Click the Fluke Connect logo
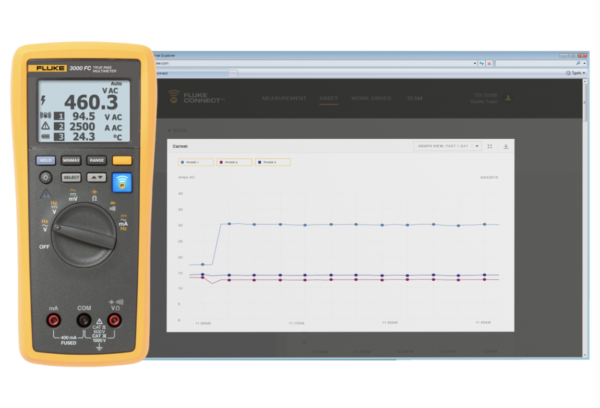The width and height of the screenshot is (600, 408). 196,98
